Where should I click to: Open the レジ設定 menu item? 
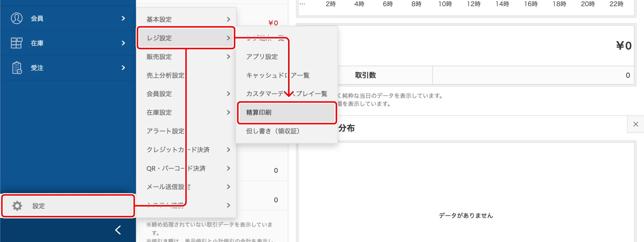186,38
